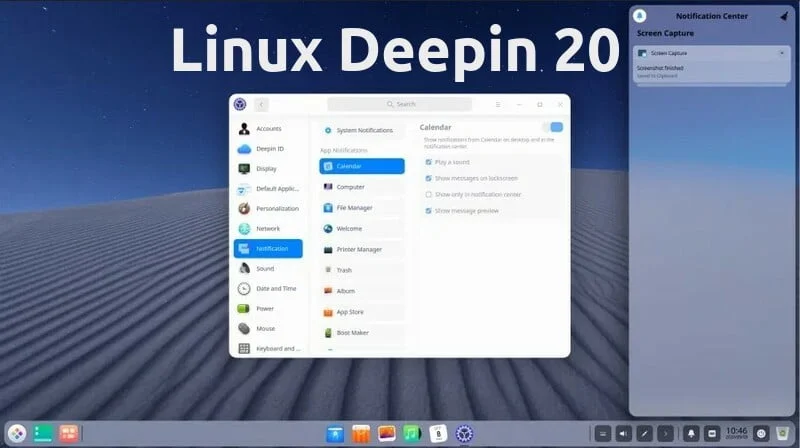Image resolution: width=800 pixels, height=448 pixels.
Task: Toggle notification center via tray bell
Action: click(x=691, y=434)
